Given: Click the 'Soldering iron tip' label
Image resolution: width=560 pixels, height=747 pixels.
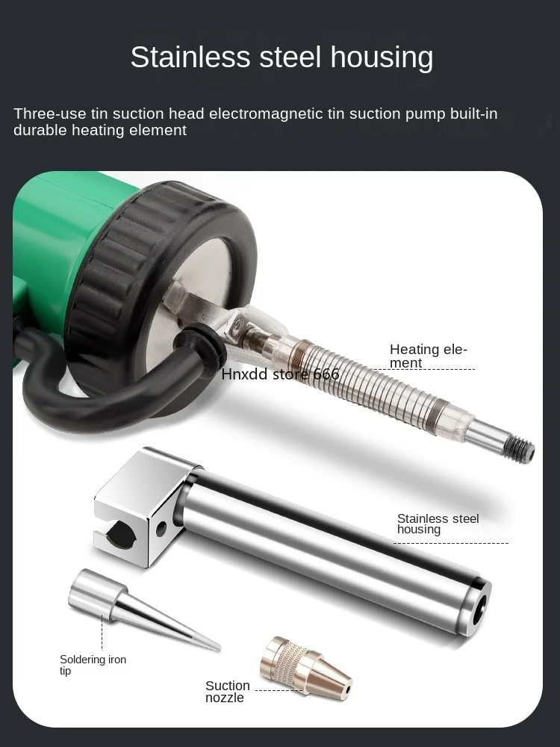Looking at the screenshot, I should (x=93, y=665).
